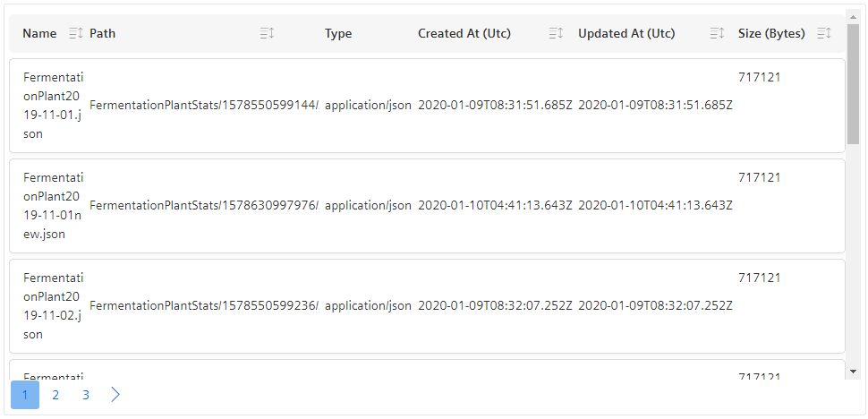Click created date 2020-01-09T08:32:07.252Z
This screenshot has height=419, width=868.
(x=495, y=306)
